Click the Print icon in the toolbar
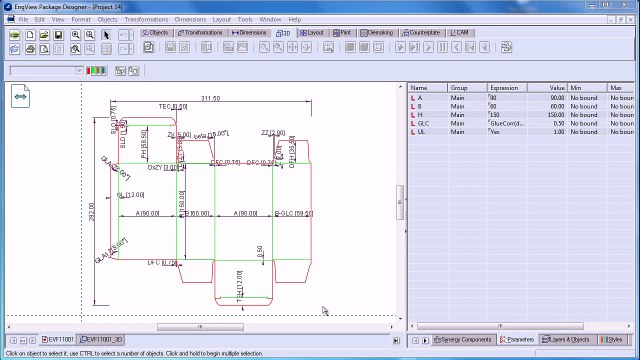The image size is (640, 360). click(30, 49)
